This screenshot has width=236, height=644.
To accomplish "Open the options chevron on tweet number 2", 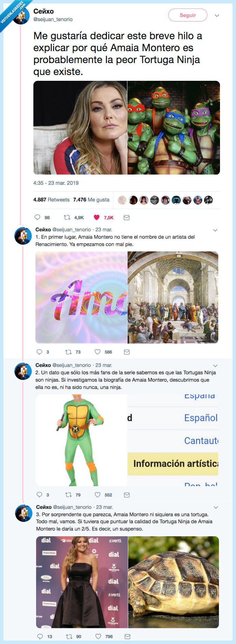I will pos(215,365).
